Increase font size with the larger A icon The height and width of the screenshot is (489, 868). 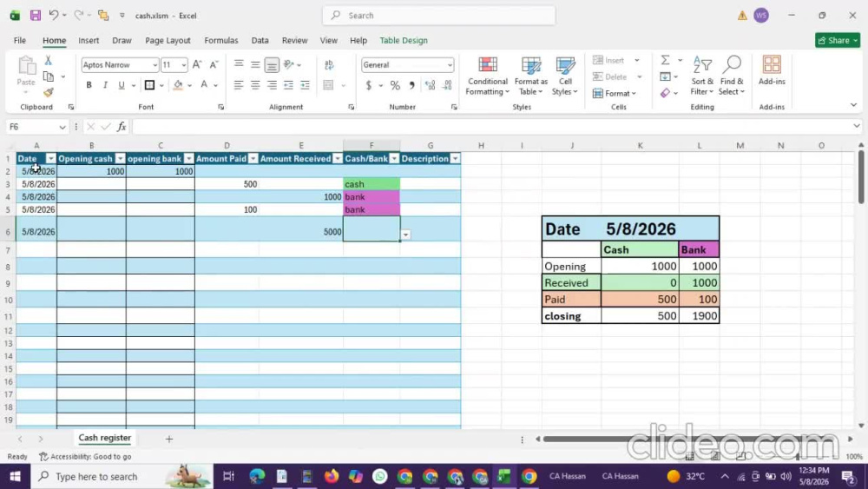(x=197, y=65)
